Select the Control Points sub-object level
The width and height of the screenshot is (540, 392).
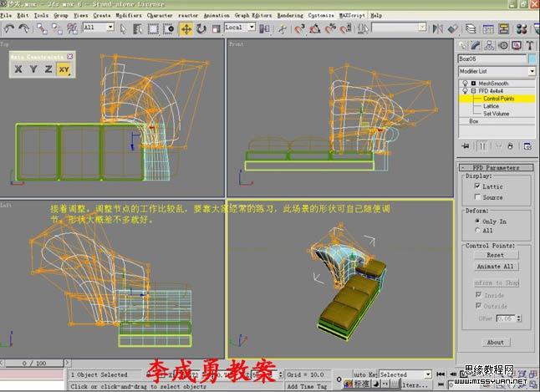497,99
